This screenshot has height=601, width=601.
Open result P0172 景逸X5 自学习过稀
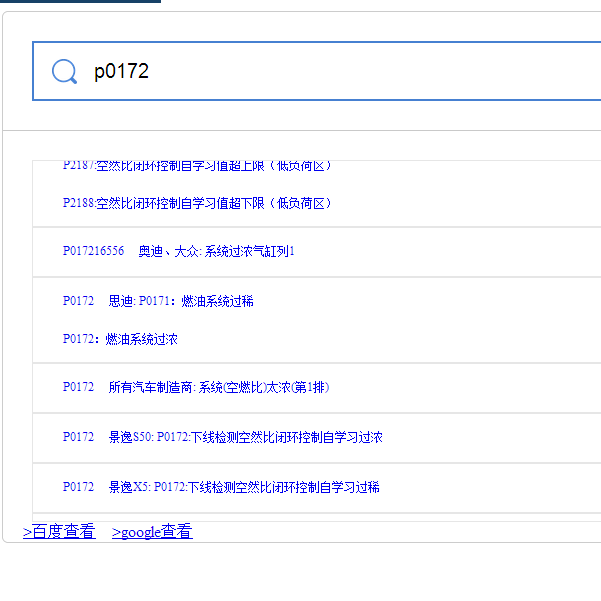(221, 487)
